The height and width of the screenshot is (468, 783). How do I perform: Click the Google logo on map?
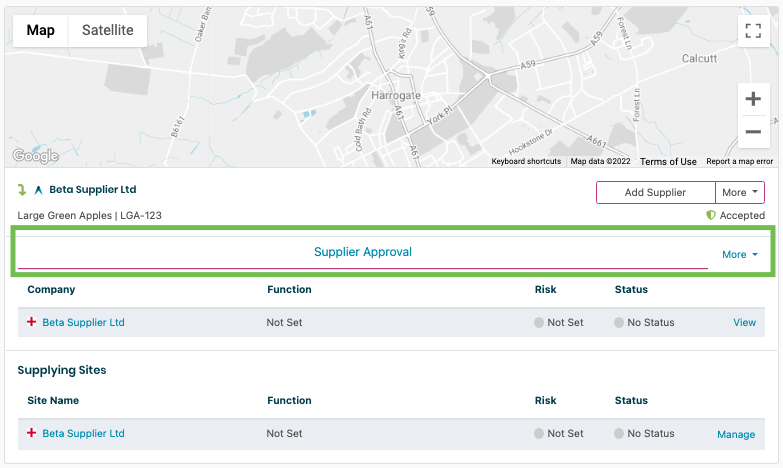35,156
